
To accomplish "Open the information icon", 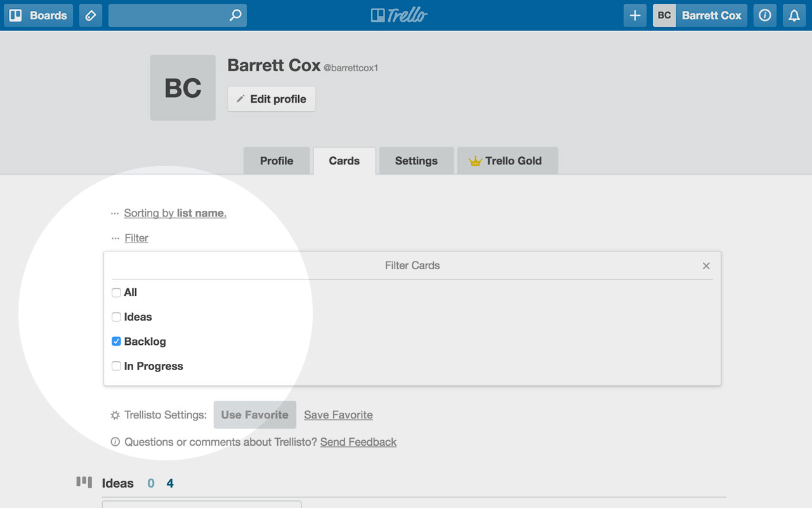I will tap(765, 15).
